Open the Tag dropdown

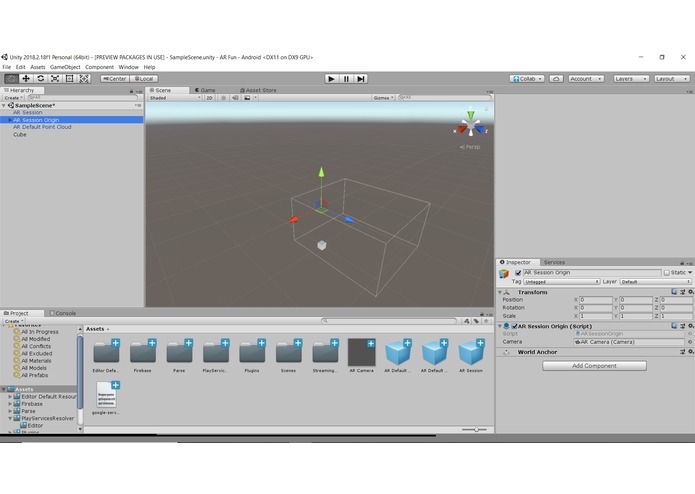(x=561, y=282)
